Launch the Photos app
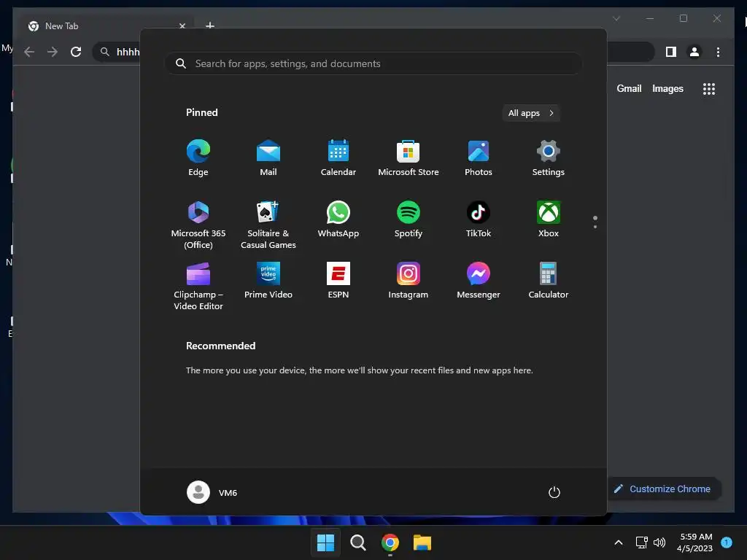 [479, 158]
